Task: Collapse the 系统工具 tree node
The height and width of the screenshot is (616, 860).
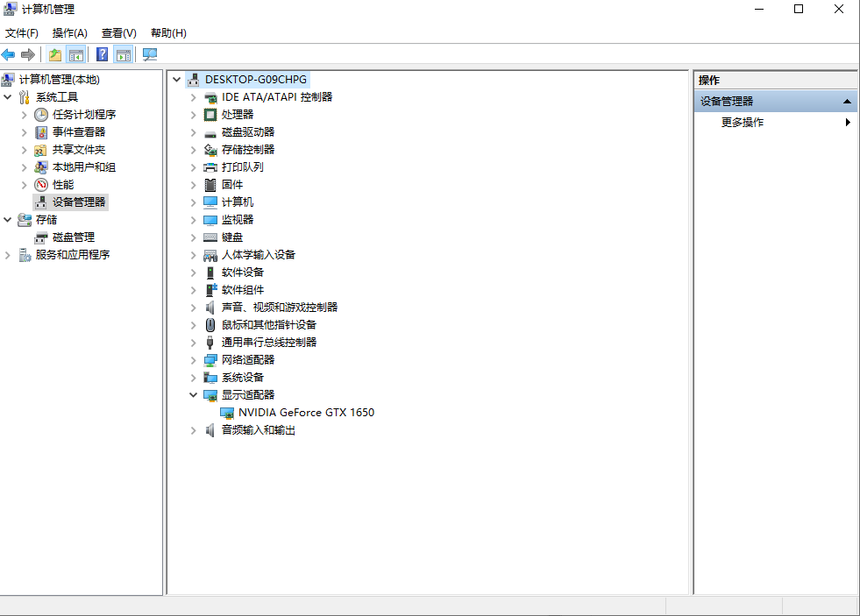Action: (8, 97)
